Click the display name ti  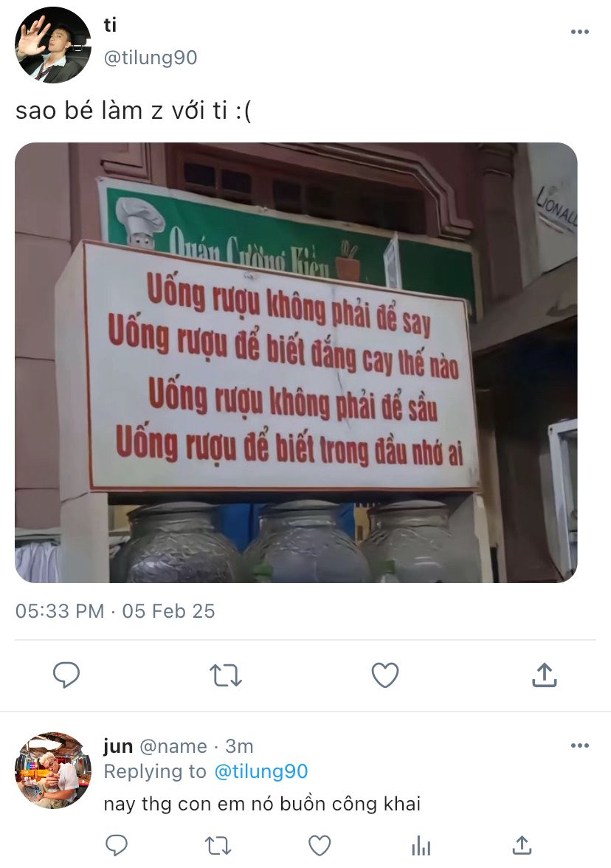(110, 25)
